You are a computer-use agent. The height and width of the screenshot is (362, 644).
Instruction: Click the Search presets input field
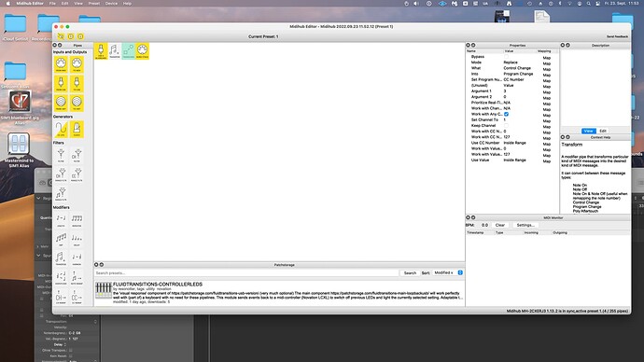click(246, 273)
